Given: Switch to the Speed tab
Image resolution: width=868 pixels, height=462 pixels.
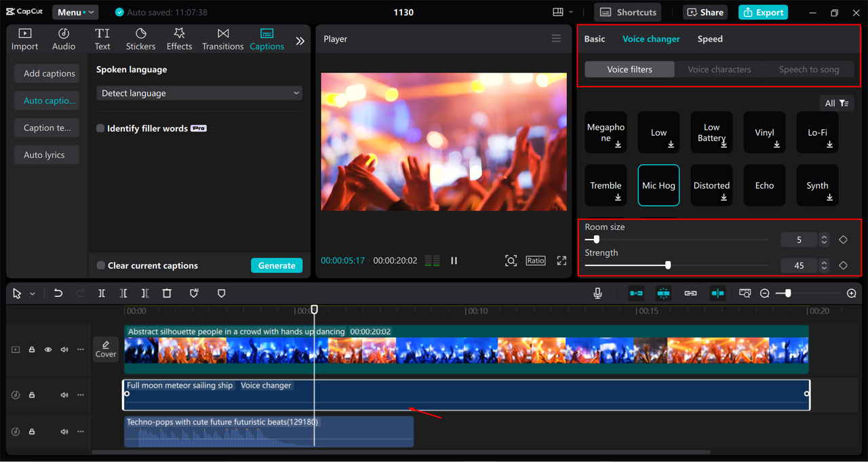Looking at the screenshot, I should click(710, 39).
